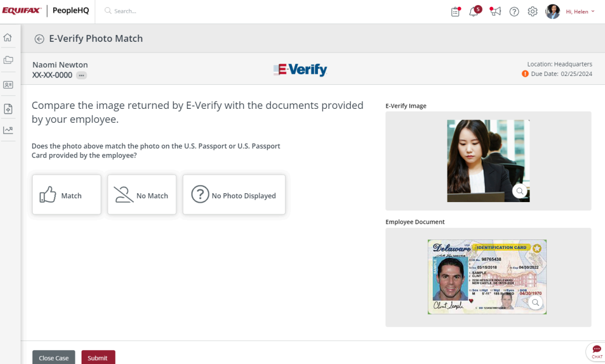Select the cases folder icon in sidebar
This screenshot has width=605, height=364.
8,60
